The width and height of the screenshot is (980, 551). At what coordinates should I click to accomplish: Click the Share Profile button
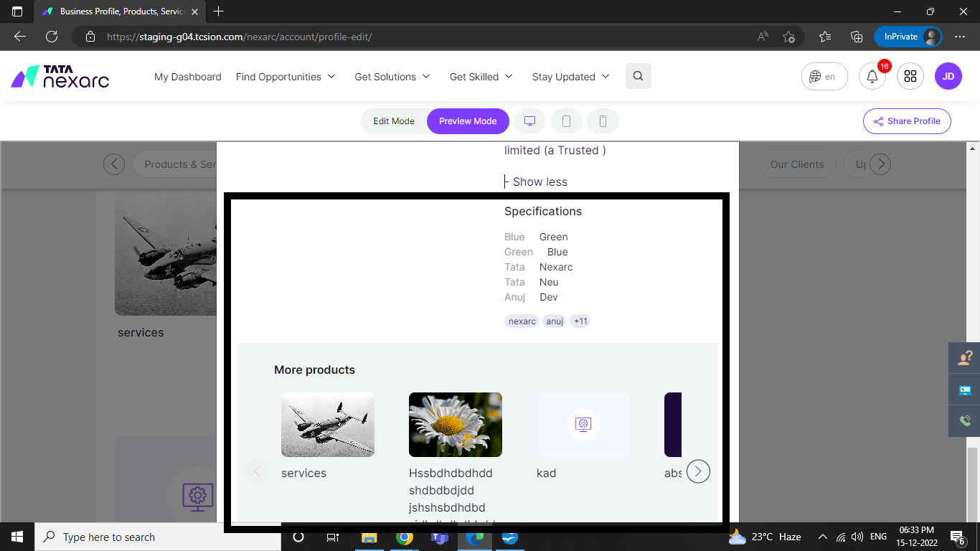coord(907,121)
